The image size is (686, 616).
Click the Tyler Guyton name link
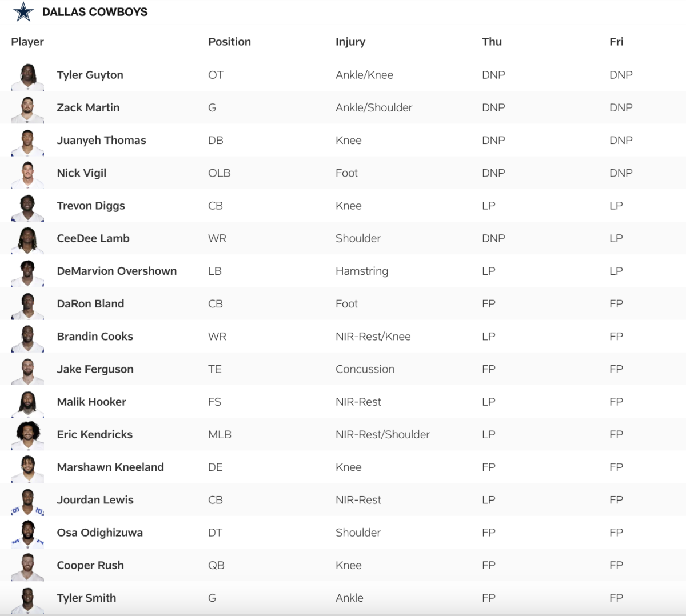pos(90,75)
